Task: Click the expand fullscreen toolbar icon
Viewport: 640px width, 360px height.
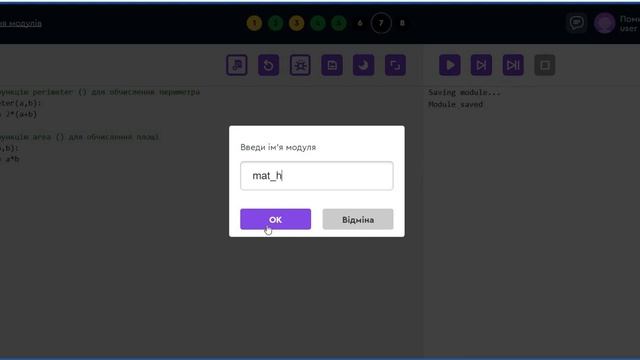Action: tap(396, 65)
